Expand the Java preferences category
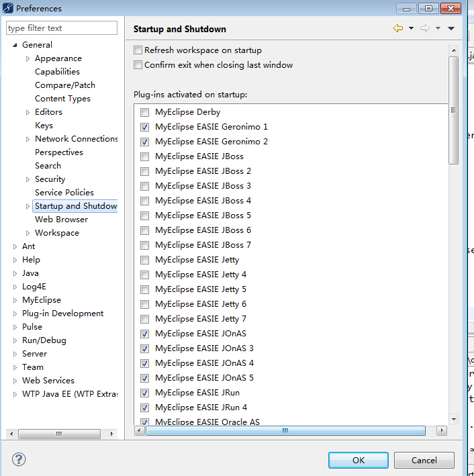The image size is (474, 476). click(x=15, y=273)
